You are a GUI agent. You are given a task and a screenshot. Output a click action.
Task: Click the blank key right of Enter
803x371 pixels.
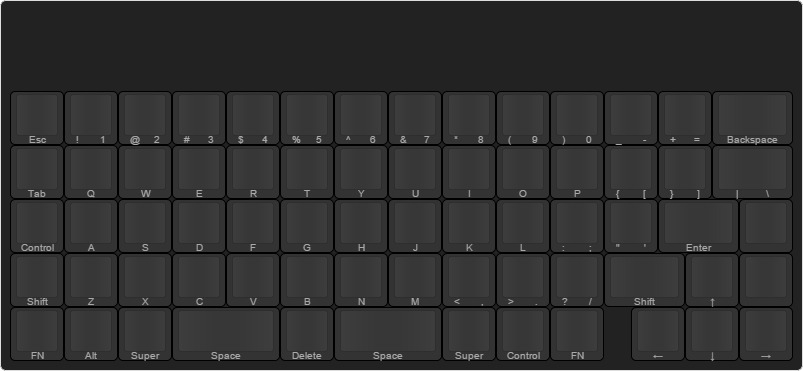click(x=766, y=226)
